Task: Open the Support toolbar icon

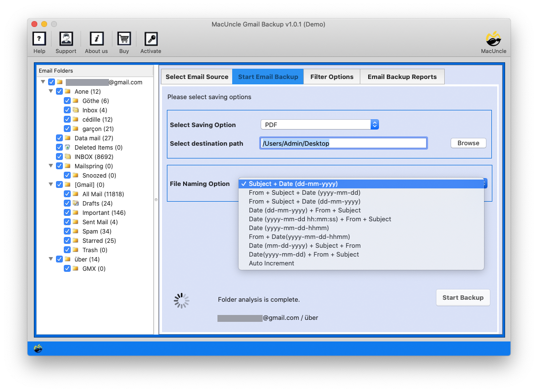Action: click(66, 39)
